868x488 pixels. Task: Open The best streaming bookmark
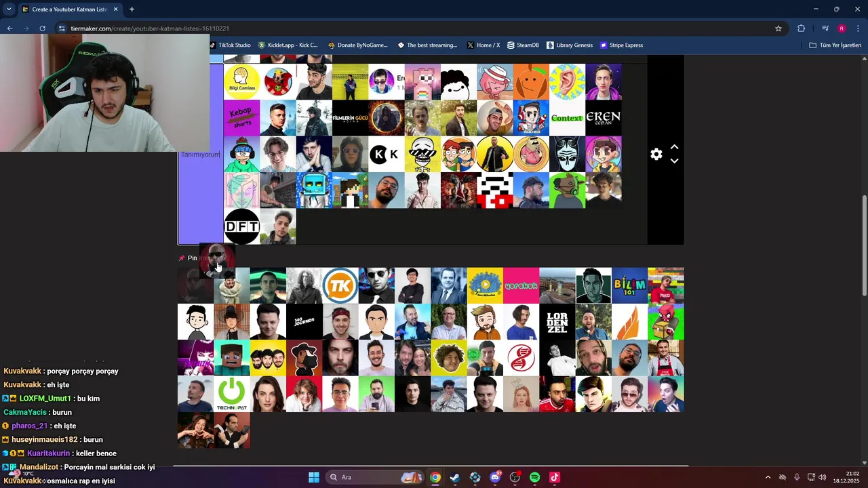(x=427, y=45)
